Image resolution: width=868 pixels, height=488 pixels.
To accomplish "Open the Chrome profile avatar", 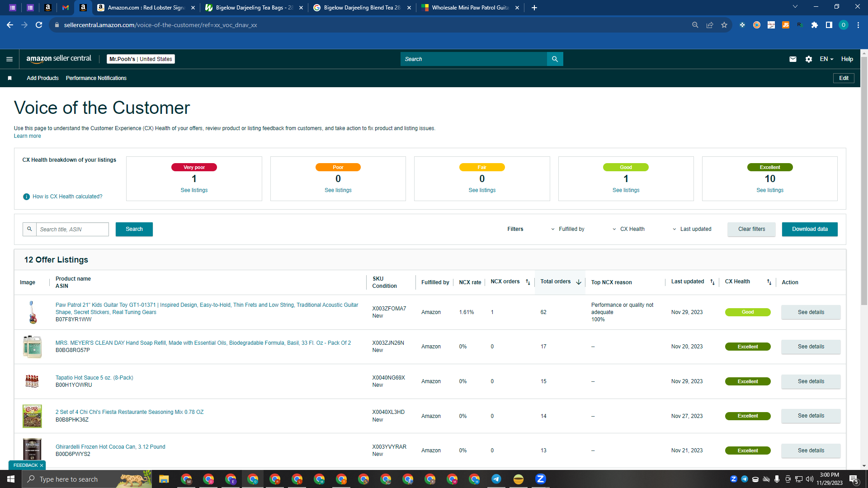I will point(844,25).
